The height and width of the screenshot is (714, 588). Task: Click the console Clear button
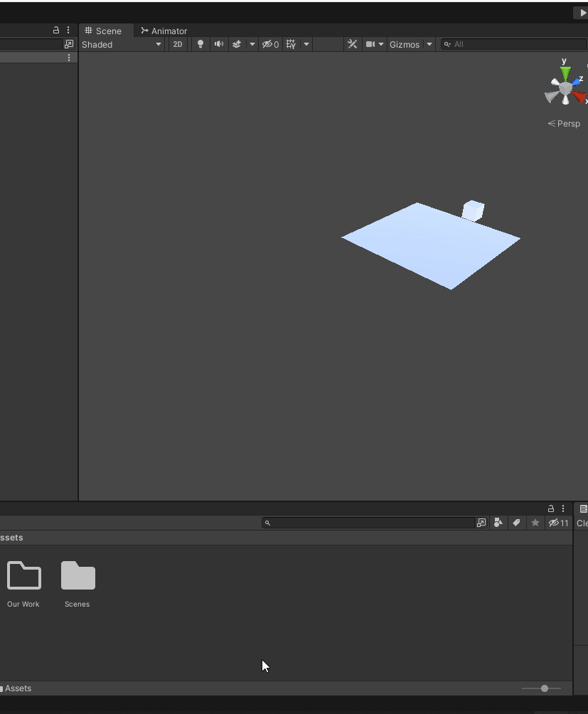click(x=582, y=523)
